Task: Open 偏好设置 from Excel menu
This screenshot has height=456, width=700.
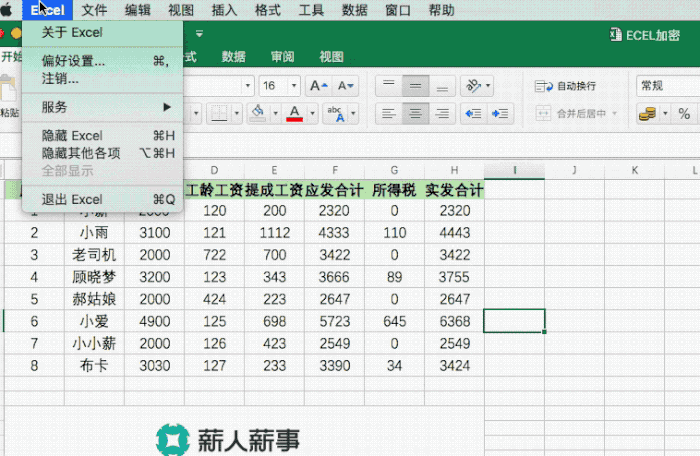Action: [102, 61]
